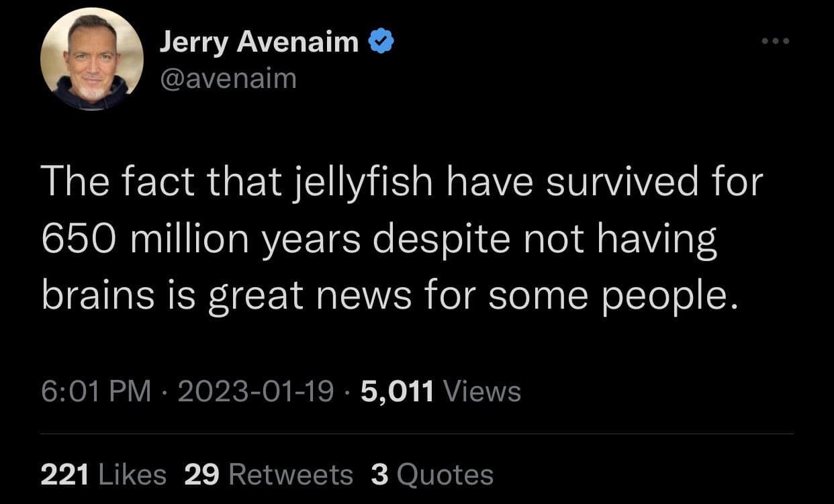This screenshot has width=834, height=504.
Task: Click the 6:01 PM timestamp
Action: pos(96,391)
